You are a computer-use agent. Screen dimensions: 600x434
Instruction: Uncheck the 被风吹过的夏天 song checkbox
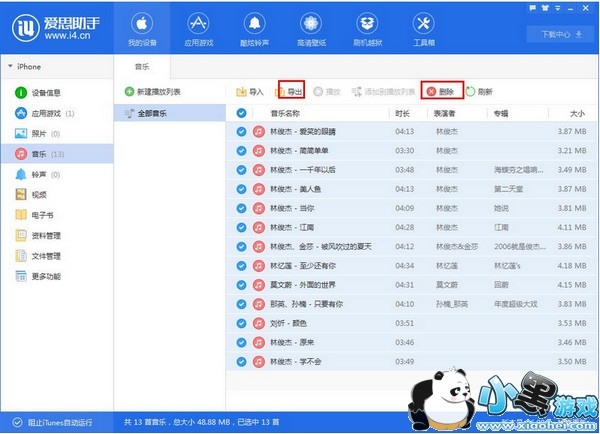(241, 246)
